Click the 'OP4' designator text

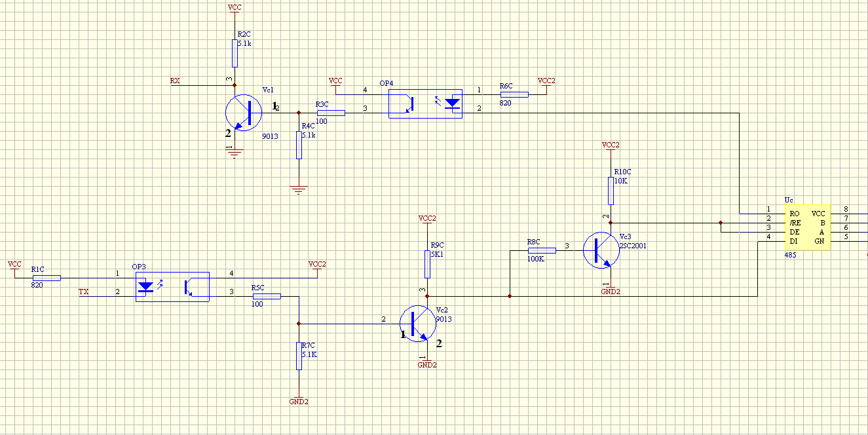387,84
